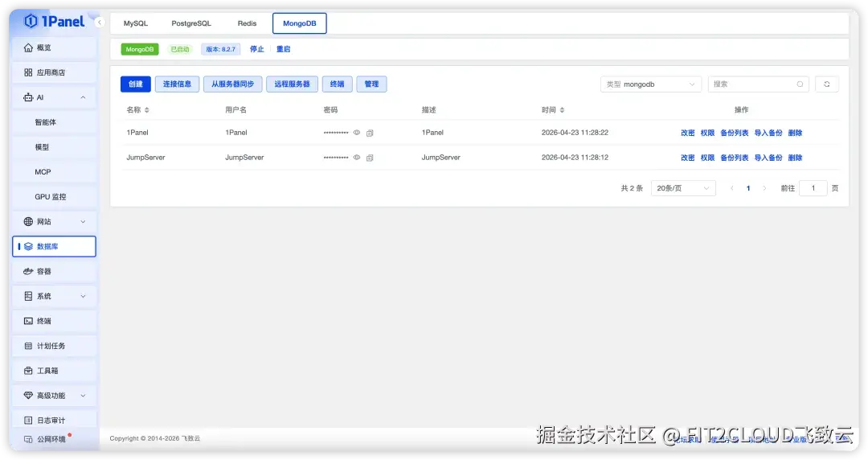Image resolution: width=868 pixels, height=460 pixels.
Task: Select page 1 in pagination
Action: 748,188
